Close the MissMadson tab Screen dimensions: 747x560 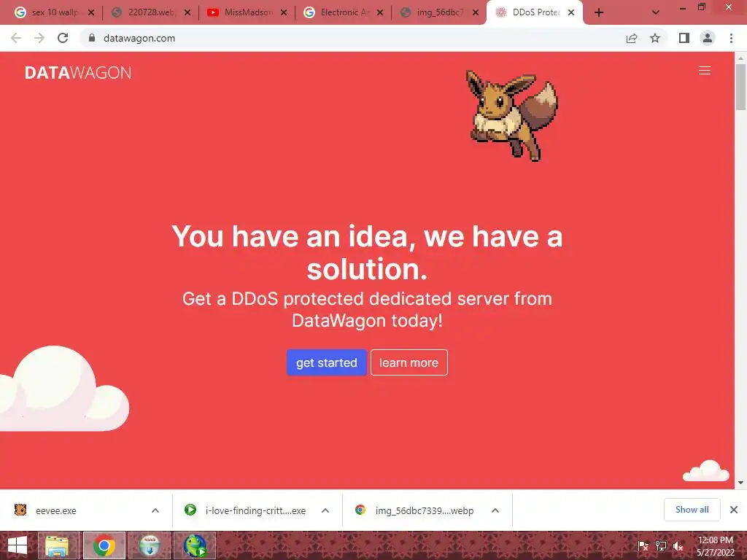tap(284, 13)
